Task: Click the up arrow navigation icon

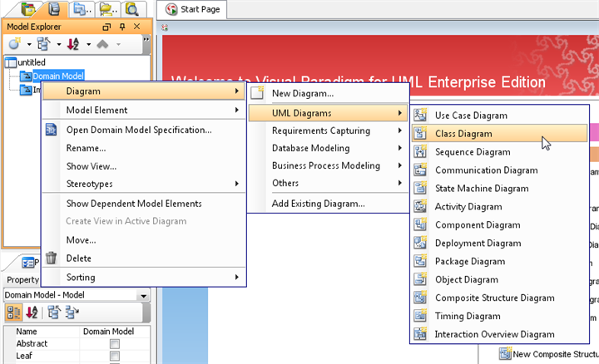Action: pyautogui.click(x=102, y=44)
